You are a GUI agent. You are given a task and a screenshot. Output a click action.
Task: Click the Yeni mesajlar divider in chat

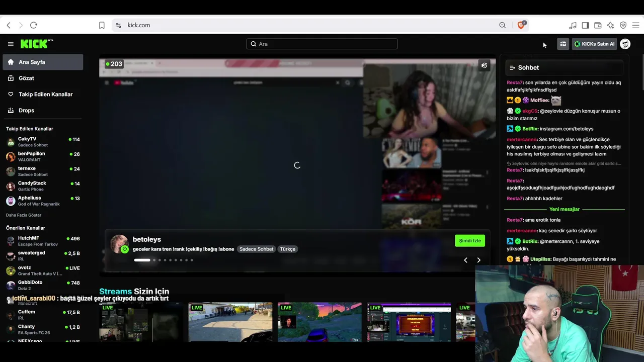click(565, 209)
